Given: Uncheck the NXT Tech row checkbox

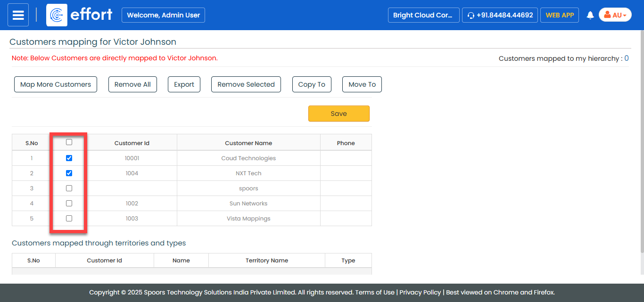Looking at the screenshot, I should 69,173.
